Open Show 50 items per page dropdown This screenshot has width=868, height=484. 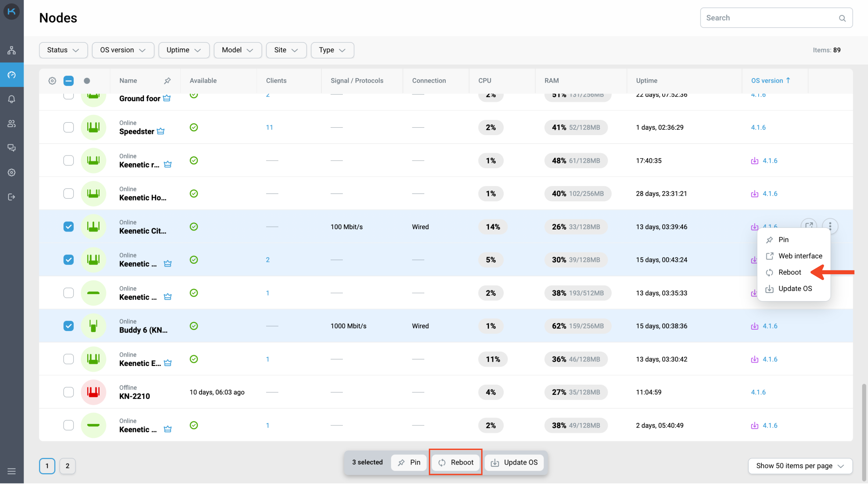click(x=800, y=466)
